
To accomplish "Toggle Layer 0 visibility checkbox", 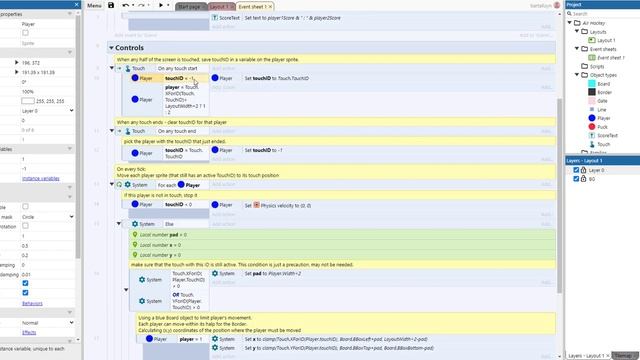I will click(576, 170).
